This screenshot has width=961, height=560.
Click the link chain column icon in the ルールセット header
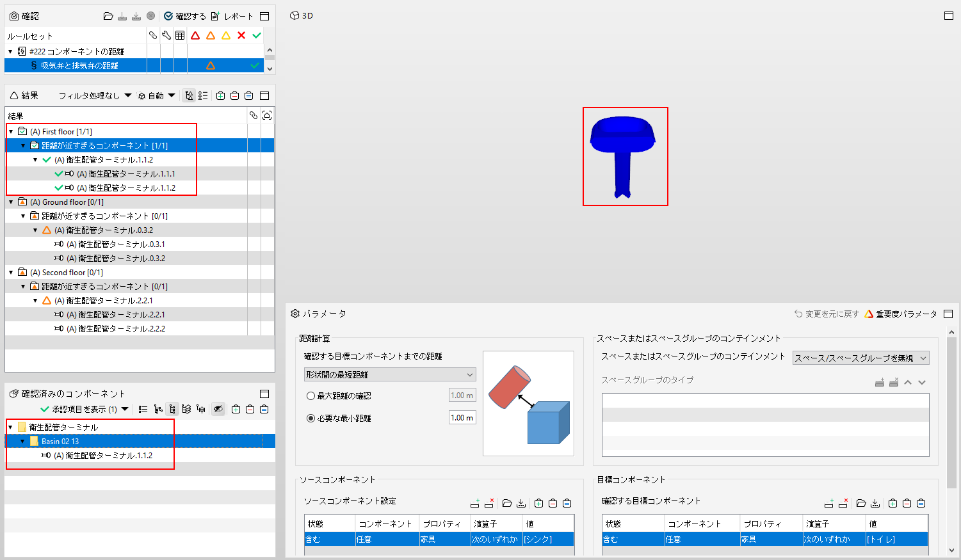(x=153, y=35)
